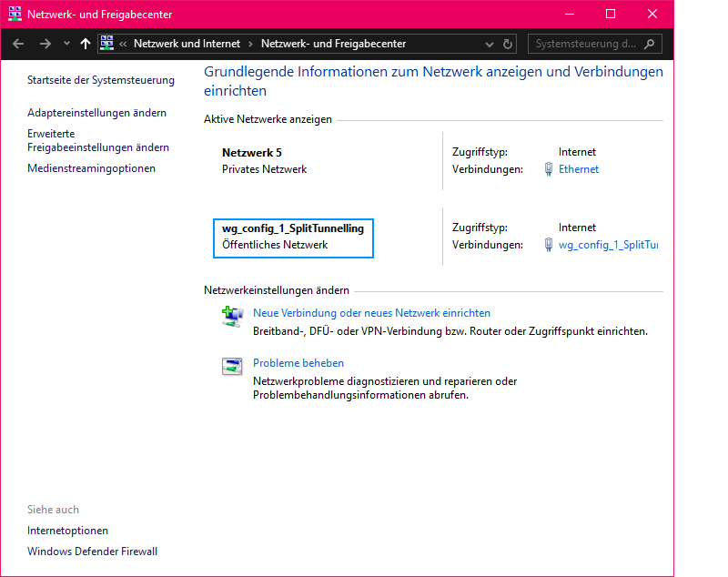Screen dimensions: 728x577
Task: Click the Ethernet adapter icon
Action: pos(549,169)
